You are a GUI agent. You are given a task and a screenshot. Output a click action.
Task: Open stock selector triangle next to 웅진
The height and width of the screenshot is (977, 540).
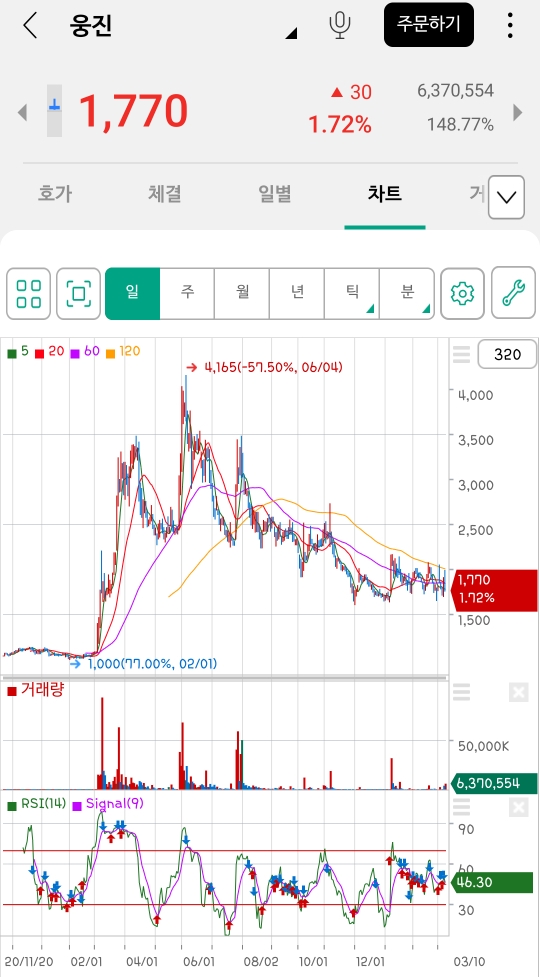(x=291, y=33)
